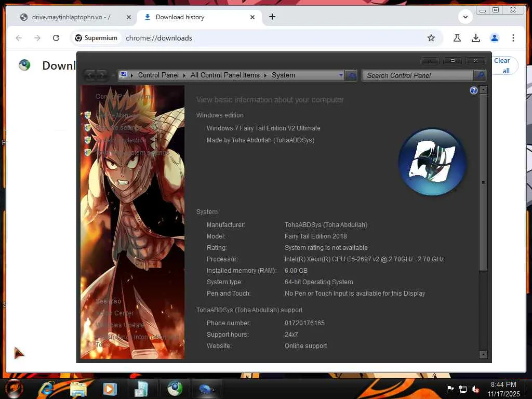532x399 pixels.
Task: Maximize the System Control Panel window
Action: pyautogui.click(x=453, y=61)
